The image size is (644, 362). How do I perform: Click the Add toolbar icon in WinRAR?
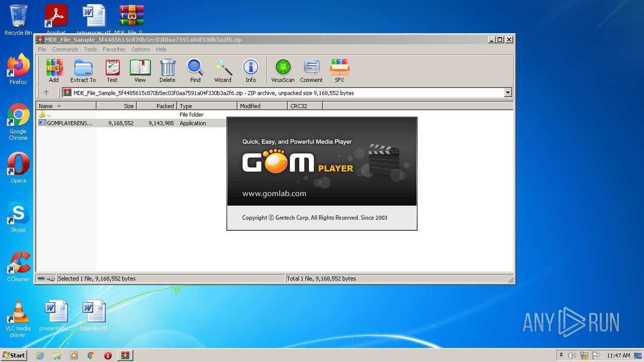(54, 70)
